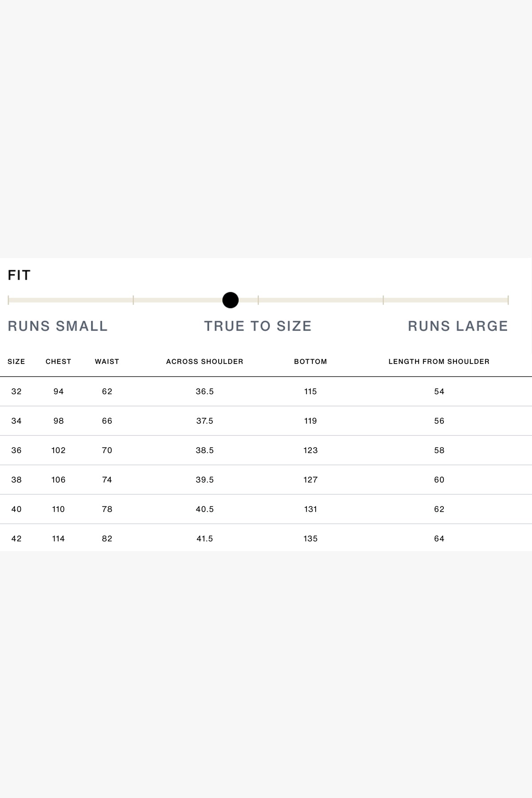
Task: Select size 32 in the table
Action: (16, 391)
